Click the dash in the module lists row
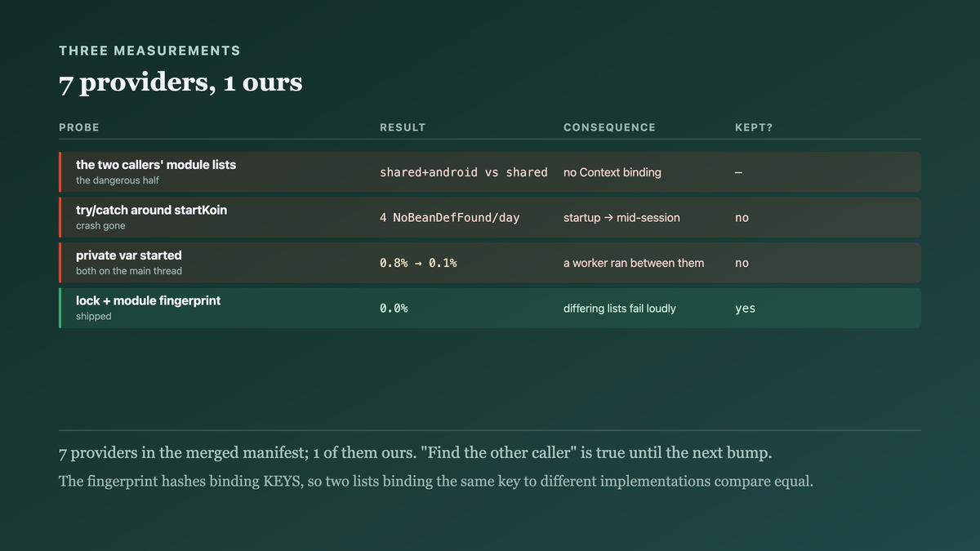 [739, 172]
